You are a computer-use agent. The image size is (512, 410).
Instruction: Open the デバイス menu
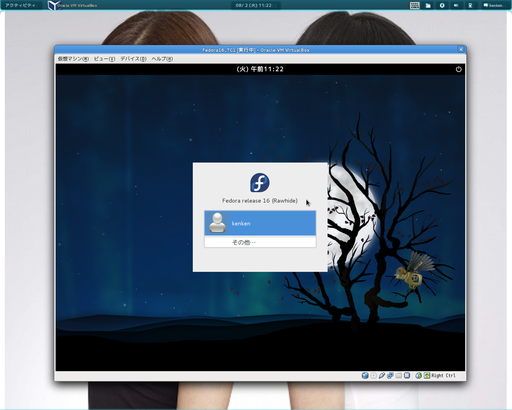pyautogui.click(x=133, y=59)
